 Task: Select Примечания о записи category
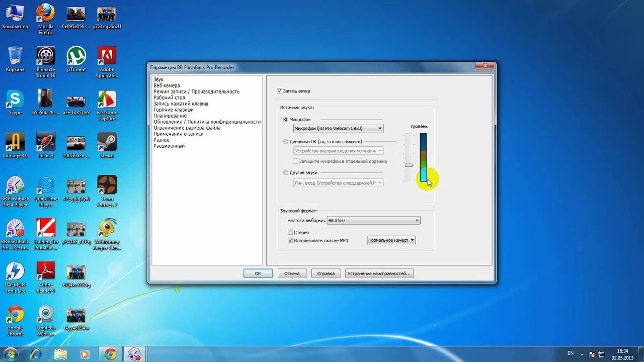pos(178,134)
